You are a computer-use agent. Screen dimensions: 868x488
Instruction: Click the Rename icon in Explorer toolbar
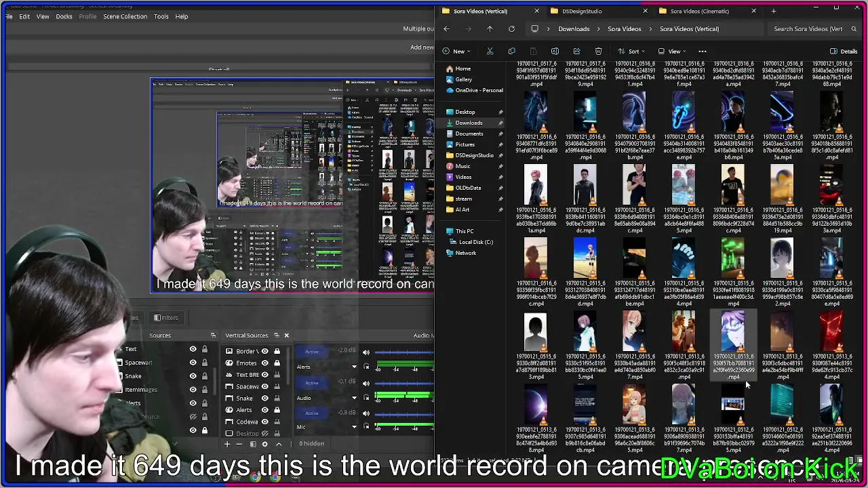(x=555, y=51)
